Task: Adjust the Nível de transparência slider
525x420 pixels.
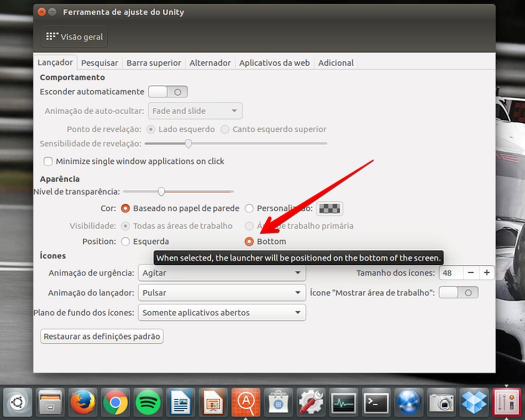Action: (x=161, y=191)
